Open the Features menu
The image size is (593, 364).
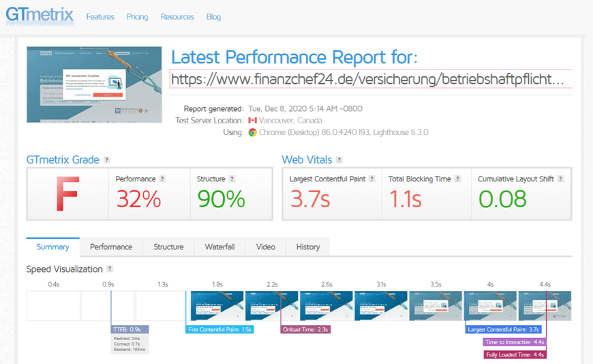[x=100, y=17]
